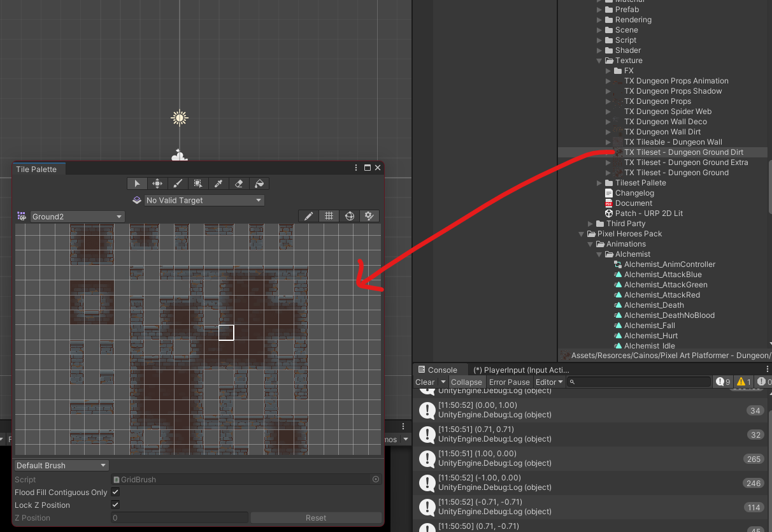Click the Z Position input field
The width and height of the screenshot is (772, 532).
180,517
